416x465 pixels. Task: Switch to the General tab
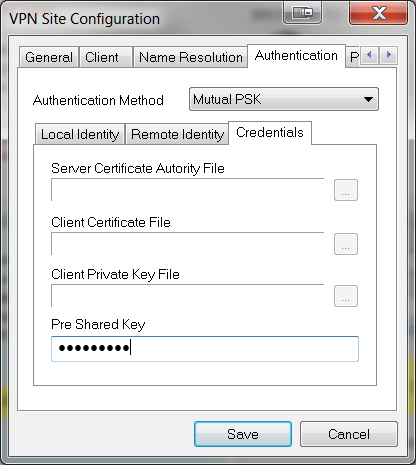tap(49, 57)
